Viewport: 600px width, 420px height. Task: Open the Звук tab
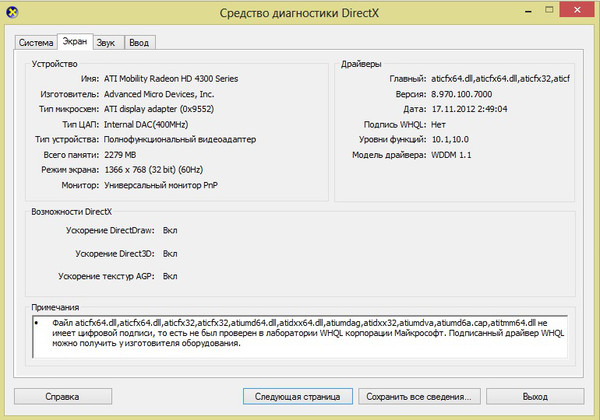[x=106, y=42]
